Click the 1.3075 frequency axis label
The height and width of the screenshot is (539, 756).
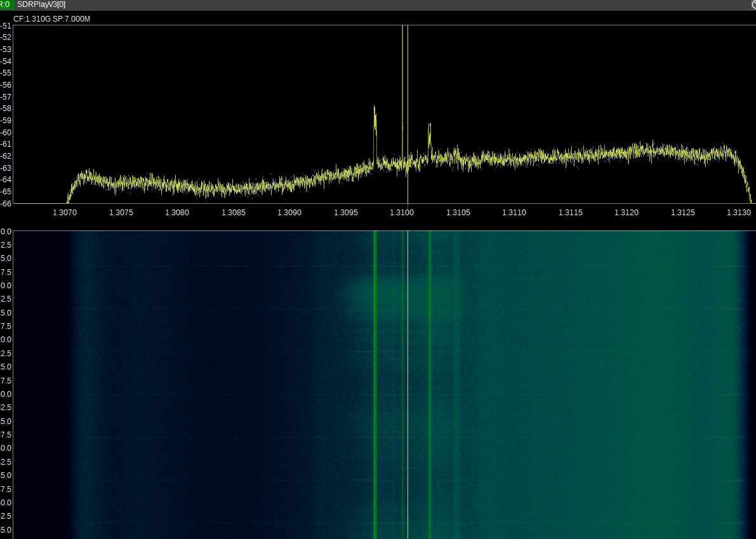pyautogui.click(x=121, y=213)
